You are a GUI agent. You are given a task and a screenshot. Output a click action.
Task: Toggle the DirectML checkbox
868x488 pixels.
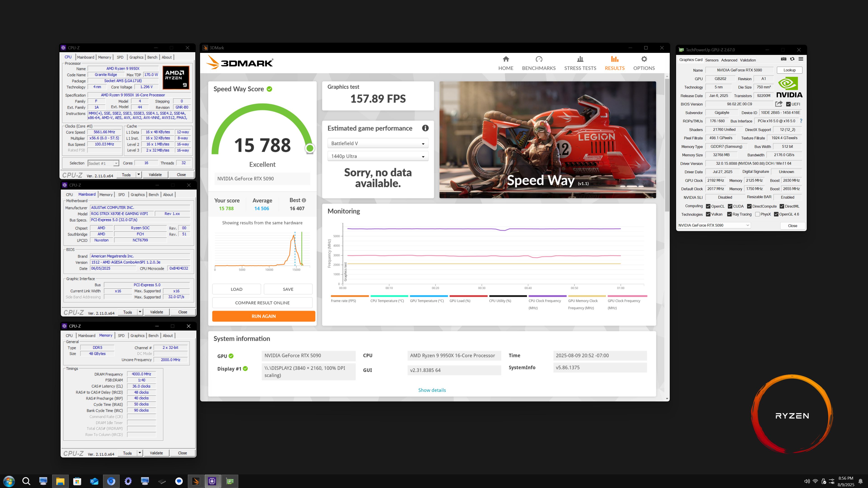pos(782,206)
